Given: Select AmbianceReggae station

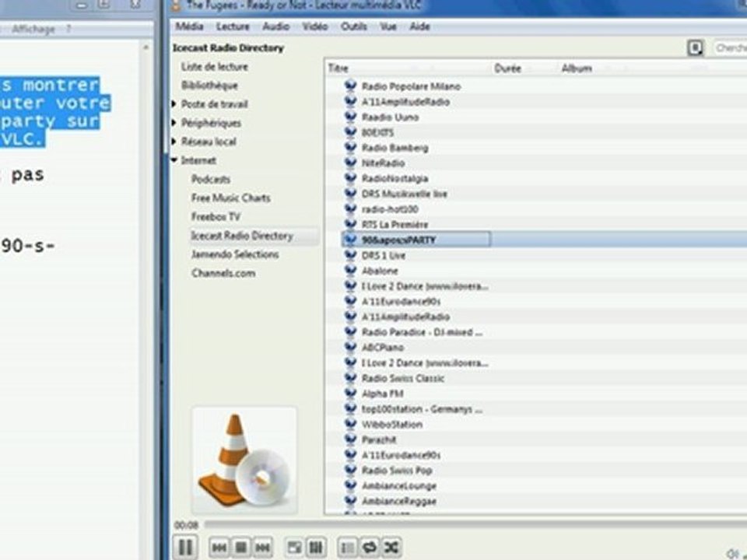Looking at the screenshot, I should (399, 501).
